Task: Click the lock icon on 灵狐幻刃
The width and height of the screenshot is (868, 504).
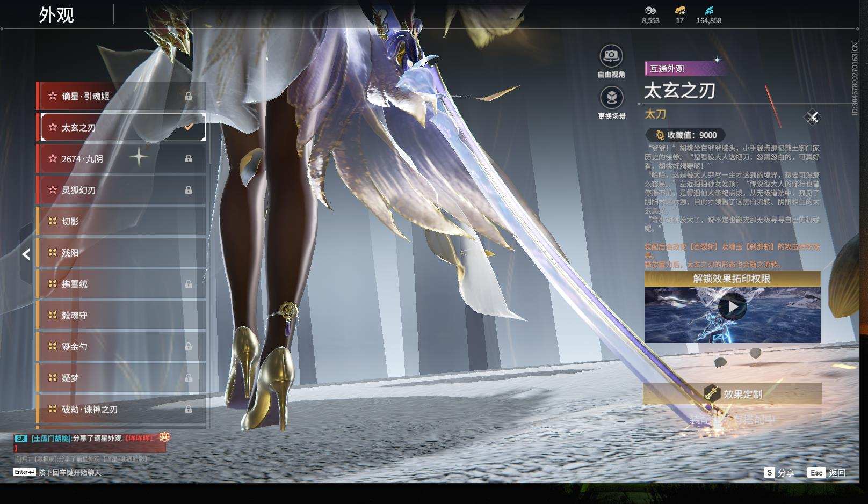Action: pos(189,190)
